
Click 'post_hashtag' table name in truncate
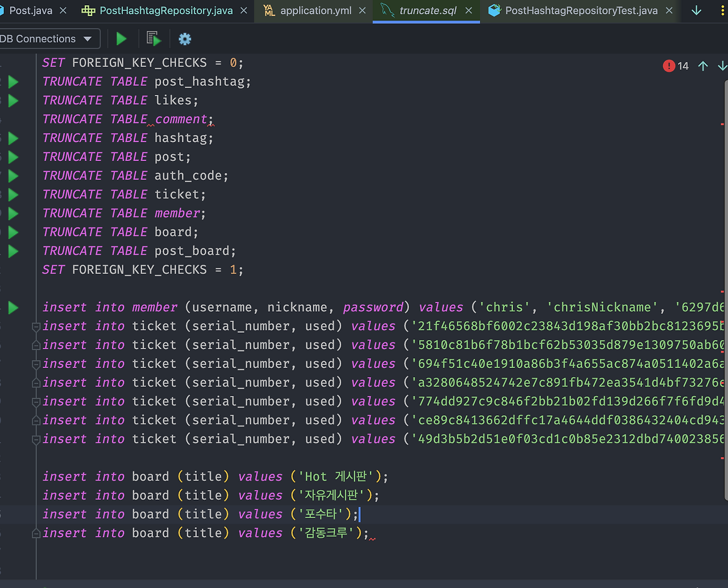[x=200, y=82]
